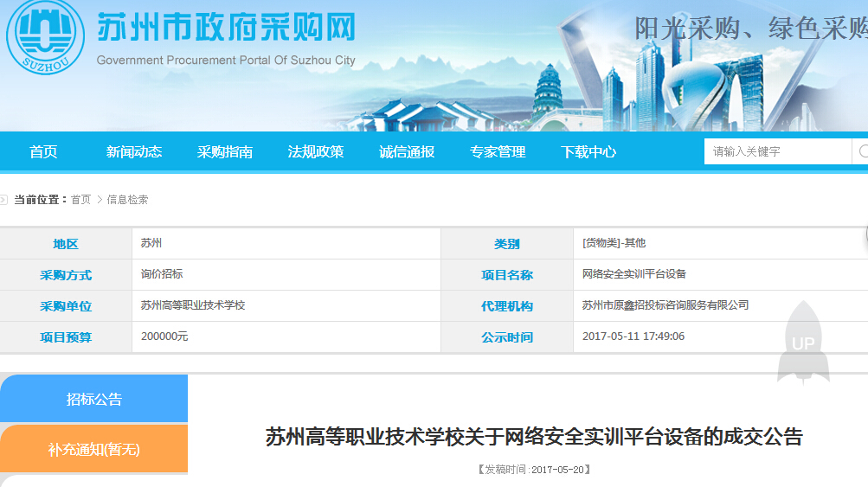Click the 请输入关键字 search field
Viewport: 868px width, 487px height.
coord(778,151)
